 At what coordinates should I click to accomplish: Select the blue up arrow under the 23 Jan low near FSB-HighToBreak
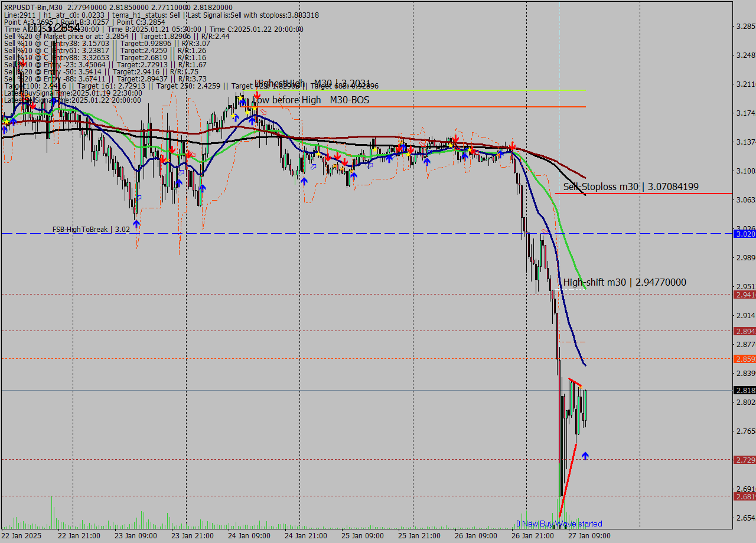point(136,223)
